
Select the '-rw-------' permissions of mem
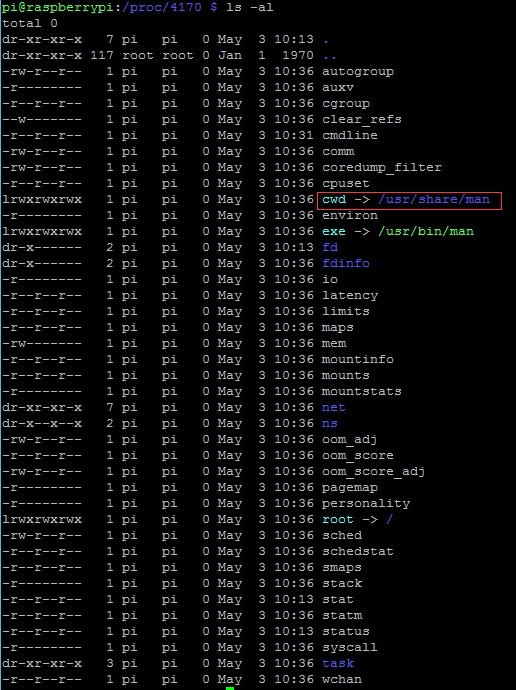(x=42, y=344)
